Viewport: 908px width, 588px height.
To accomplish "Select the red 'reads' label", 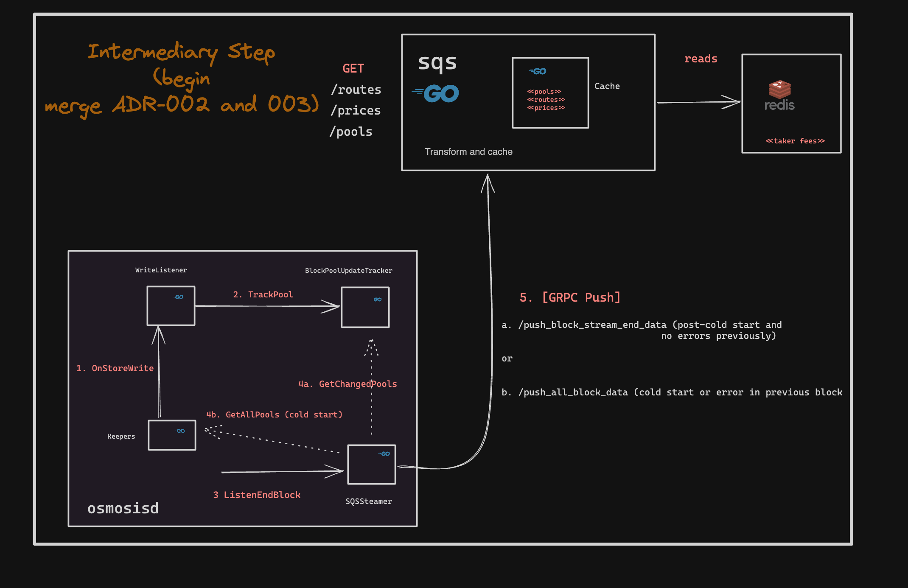I will coord(701,59).
